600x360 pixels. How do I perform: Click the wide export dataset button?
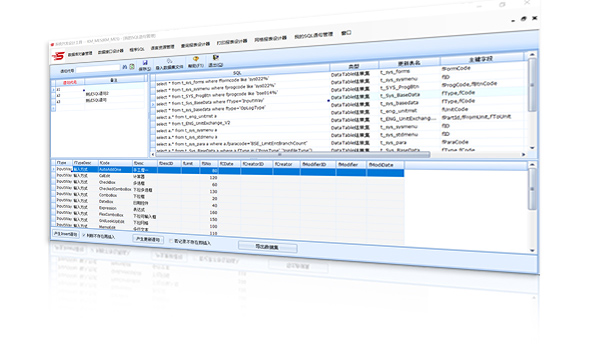tap(267, 247)
